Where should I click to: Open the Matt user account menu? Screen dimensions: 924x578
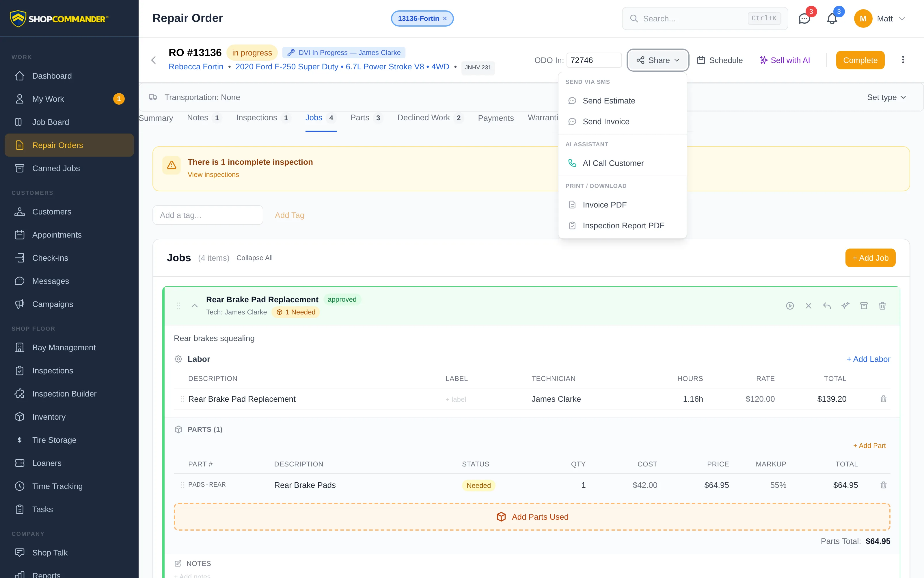pos(880,18)
